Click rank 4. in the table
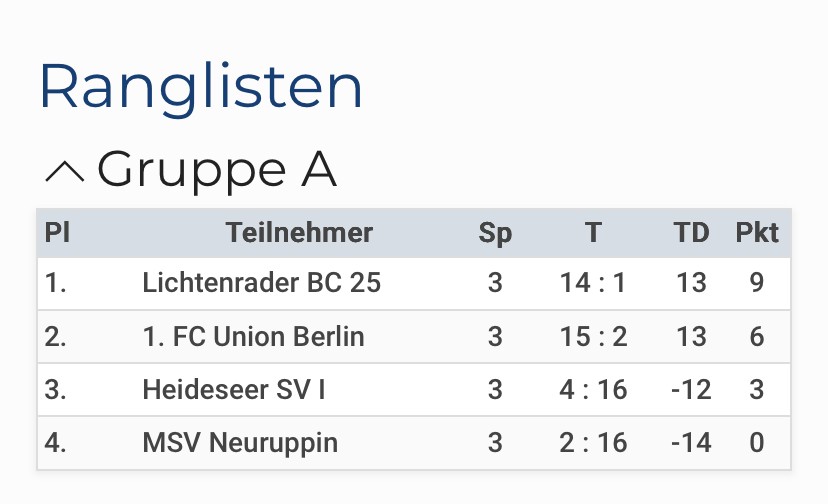 coord(56,442)
